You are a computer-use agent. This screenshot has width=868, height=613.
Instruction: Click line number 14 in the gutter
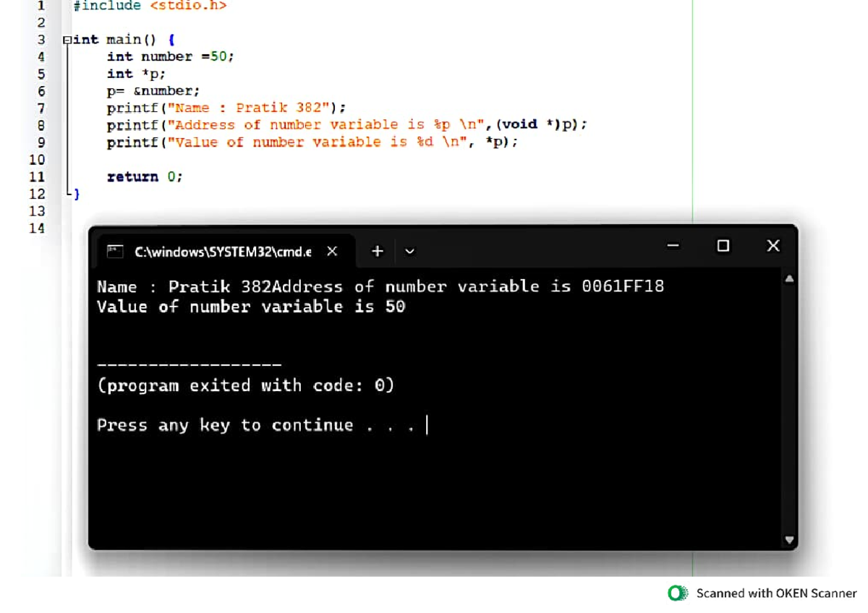click(x=37, y=228)
